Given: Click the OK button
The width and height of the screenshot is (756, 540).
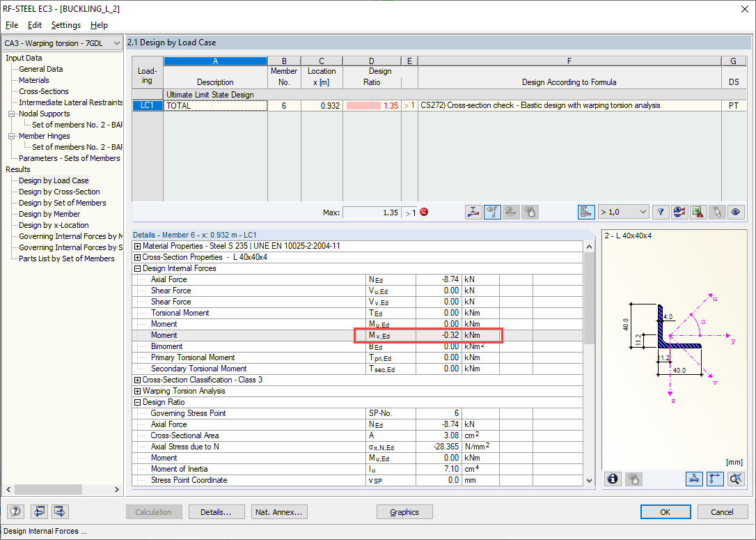Looking at the screenshot, I should [x=666, y=512].
